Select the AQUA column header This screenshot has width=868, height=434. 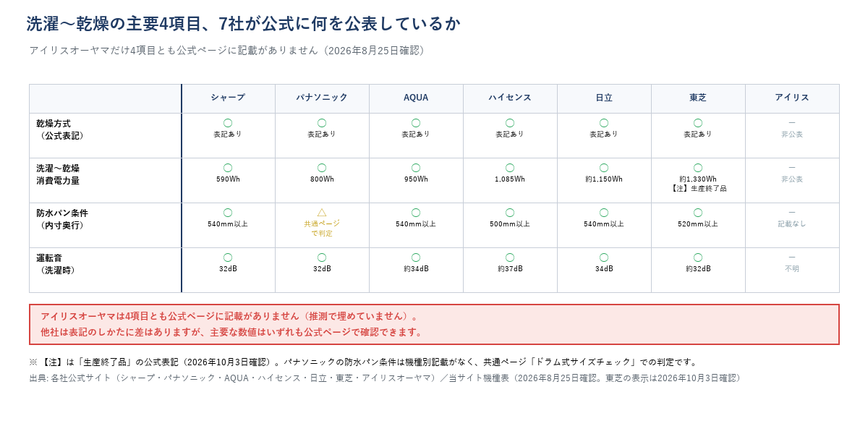click(x=416, y=98)
